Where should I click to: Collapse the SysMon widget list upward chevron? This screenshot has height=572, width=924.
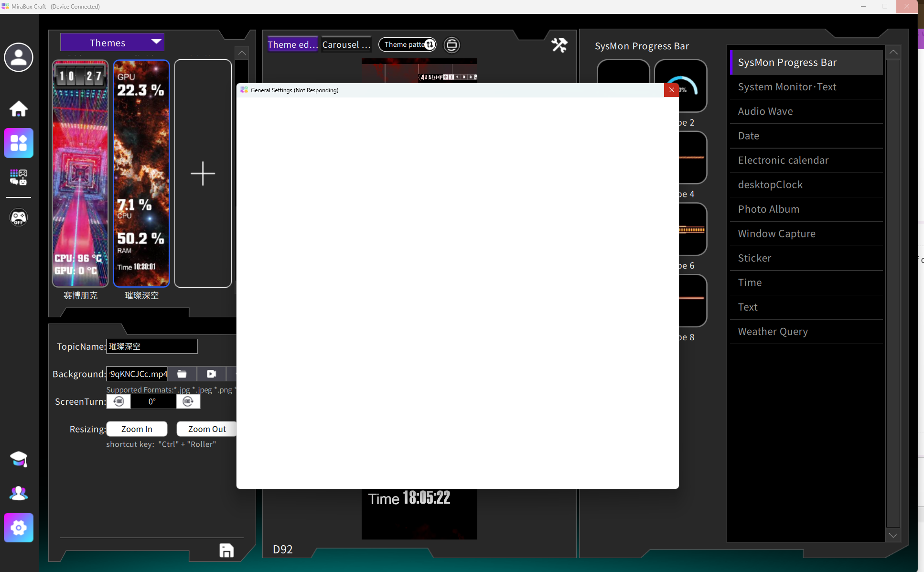point(893,52)
